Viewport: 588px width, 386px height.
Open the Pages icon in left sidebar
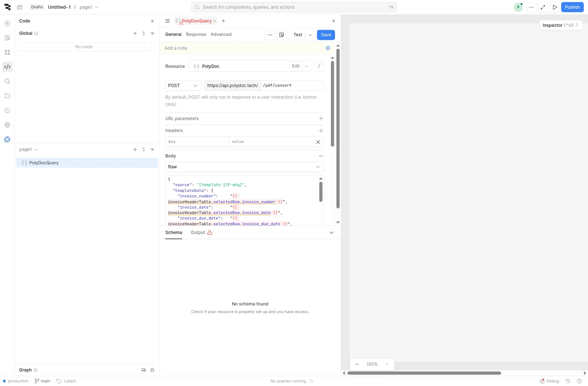[x=7, y=38]
